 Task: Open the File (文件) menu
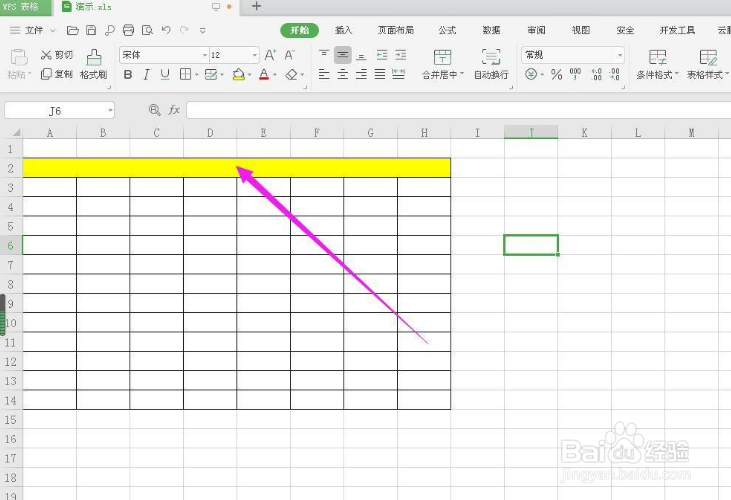click(32, 30)
